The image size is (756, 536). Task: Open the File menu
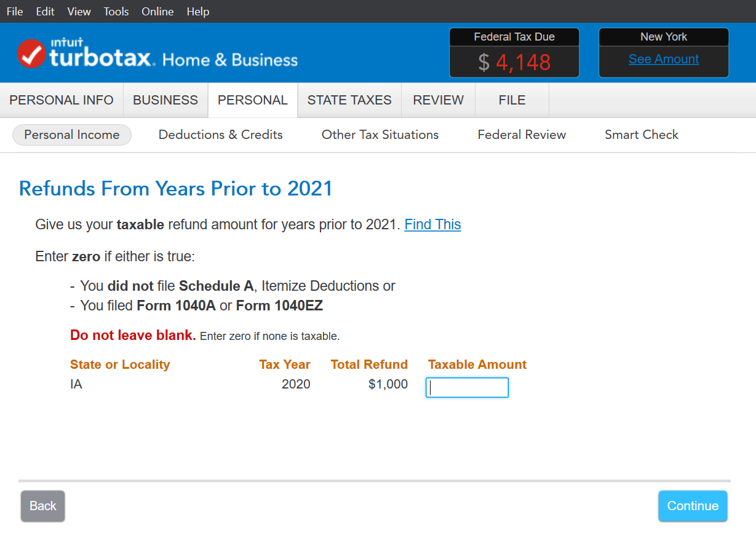(15, 12)
